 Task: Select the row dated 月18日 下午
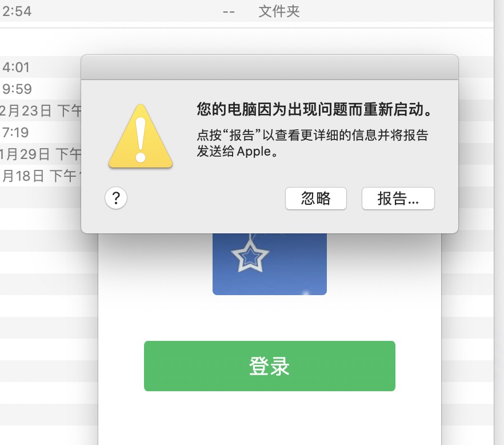click(x=41, y=176)
